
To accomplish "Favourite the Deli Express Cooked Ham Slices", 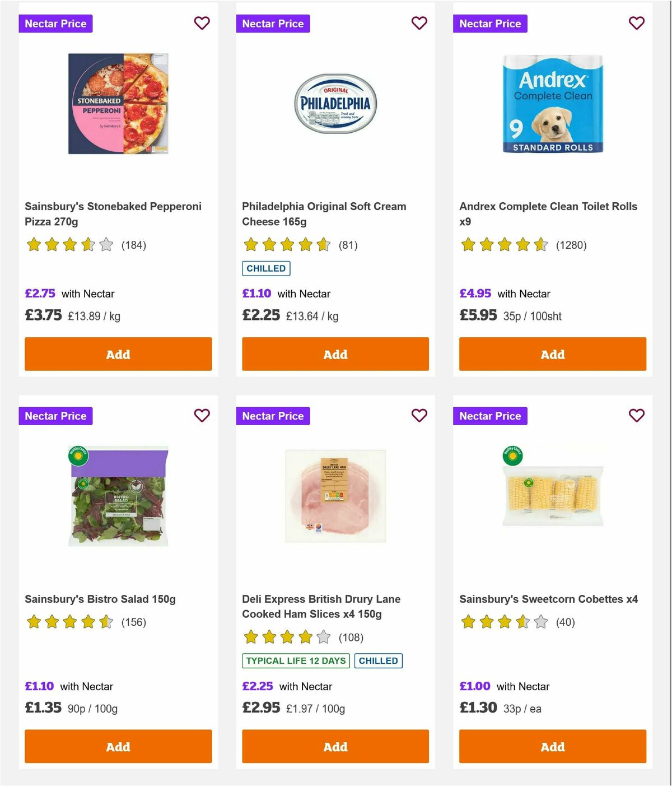I will pos(419,416).
